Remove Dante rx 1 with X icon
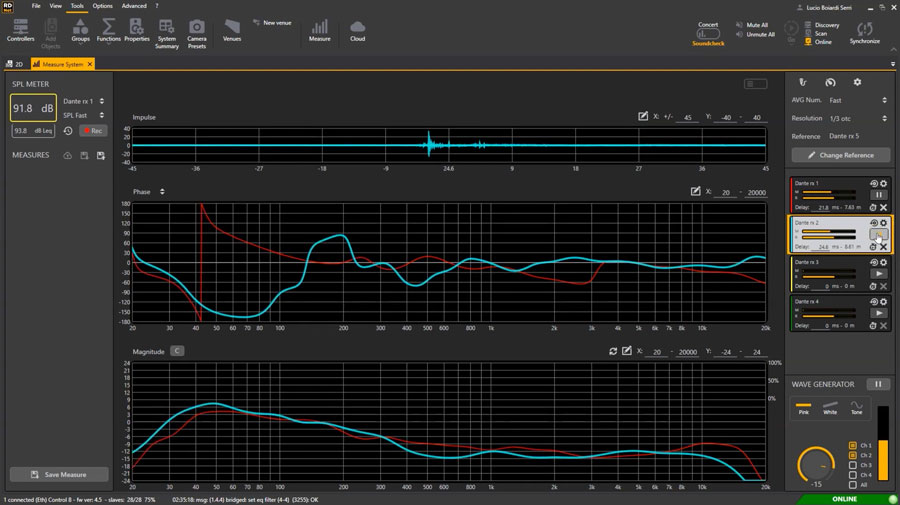The image size is (900, 505). 884,207
